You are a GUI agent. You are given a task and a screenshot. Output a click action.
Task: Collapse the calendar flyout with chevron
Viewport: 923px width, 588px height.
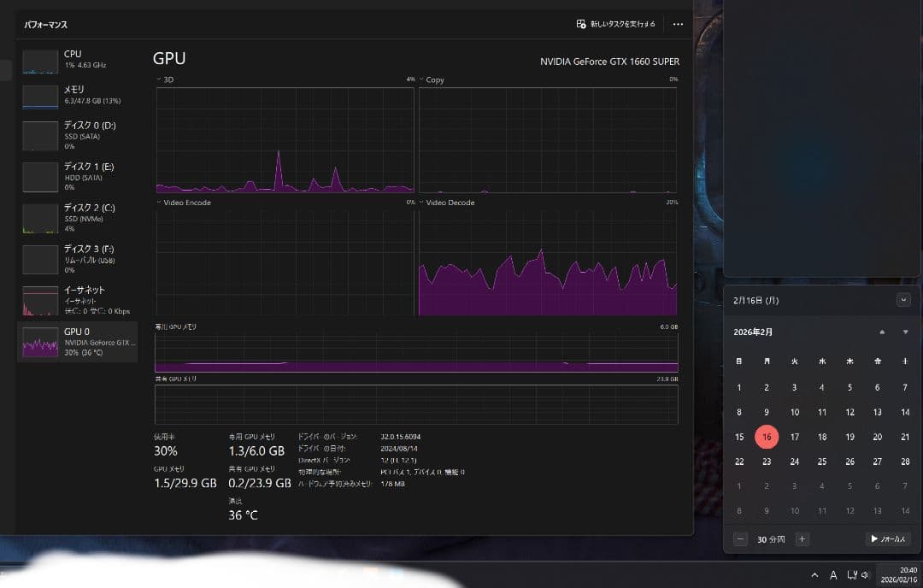click(x=903, y=300)
